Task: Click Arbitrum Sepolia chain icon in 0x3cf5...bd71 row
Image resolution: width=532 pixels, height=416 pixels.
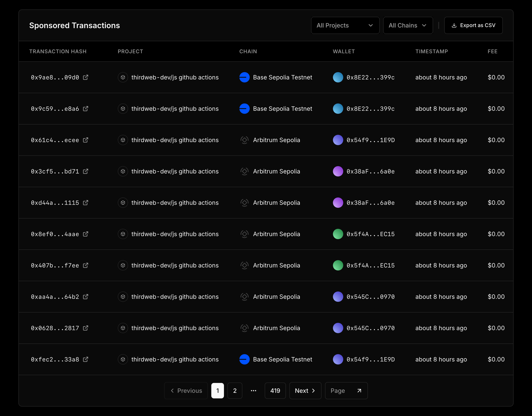Action: [244, 171]
